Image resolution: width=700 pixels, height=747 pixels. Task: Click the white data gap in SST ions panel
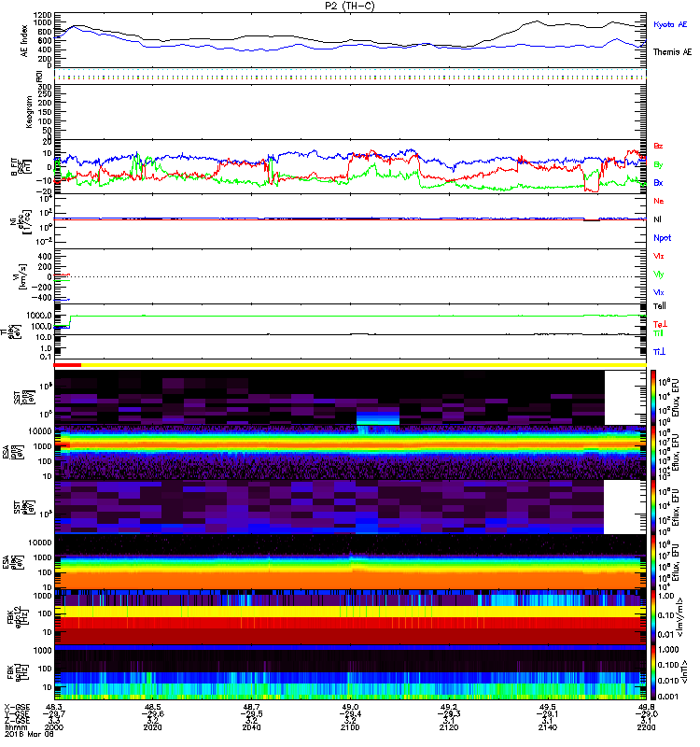625,398
